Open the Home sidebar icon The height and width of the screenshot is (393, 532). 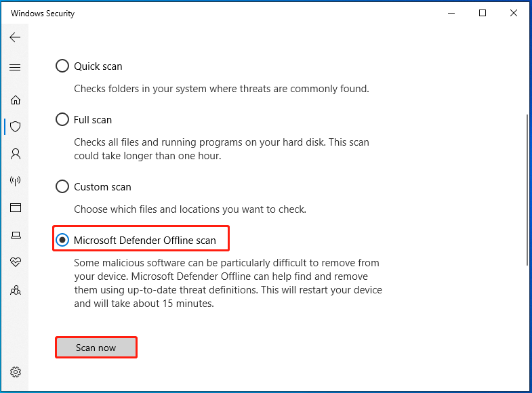click(x=16, y=100)
